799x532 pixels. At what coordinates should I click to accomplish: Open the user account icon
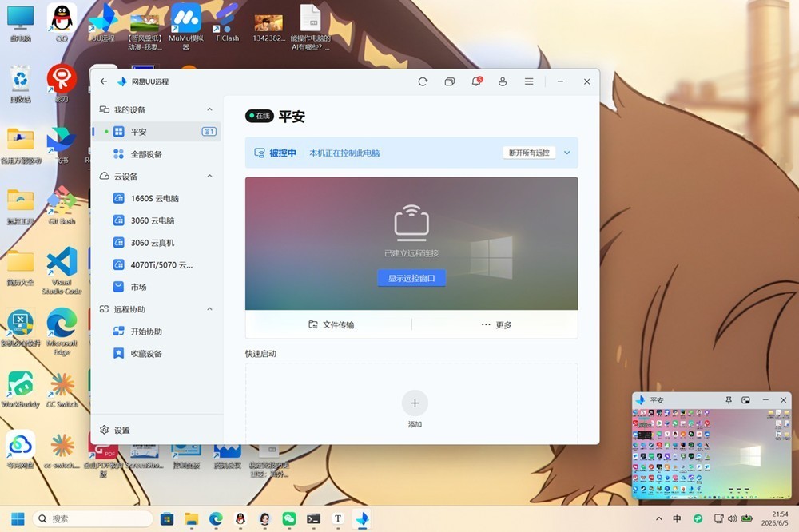click(x=503, y=81)
